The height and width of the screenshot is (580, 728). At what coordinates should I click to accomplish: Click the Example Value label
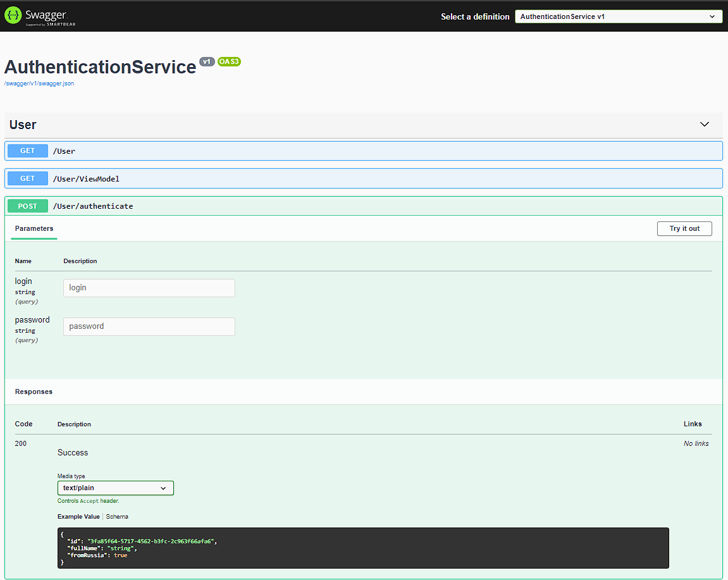[x=78, y=516]
